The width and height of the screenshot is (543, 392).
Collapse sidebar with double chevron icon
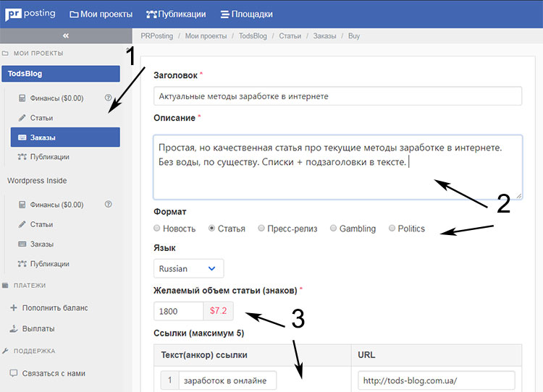click(x=65, y=35)
